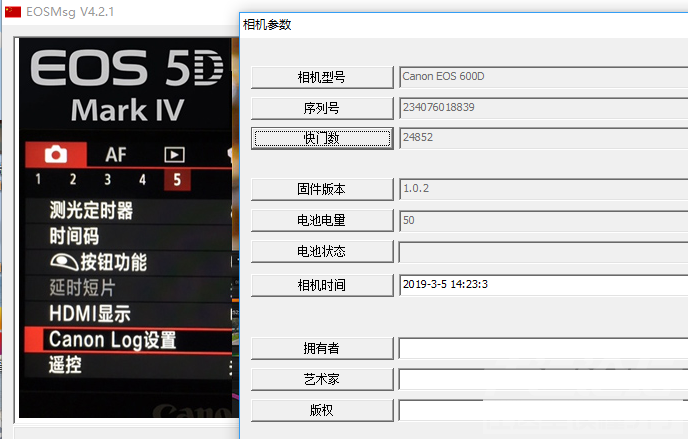Click the Canon Log设置 menu entry

(x=128, y=340)
